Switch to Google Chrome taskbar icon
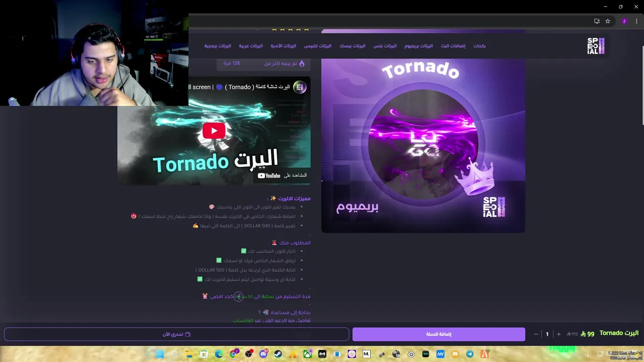This screenshot has height=362, width=644. (234, 354)
